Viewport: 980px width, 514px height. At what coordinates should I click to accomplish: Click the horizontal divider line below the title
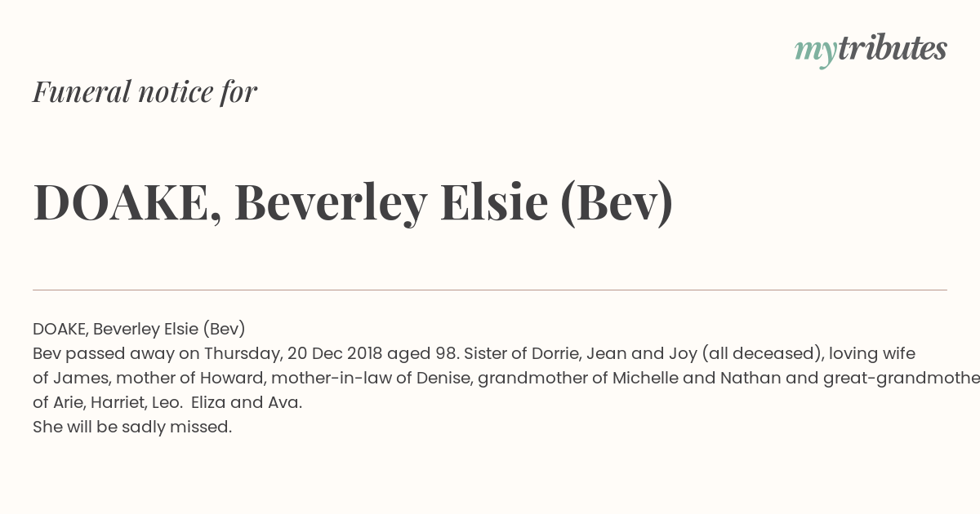tap(490, 290)
